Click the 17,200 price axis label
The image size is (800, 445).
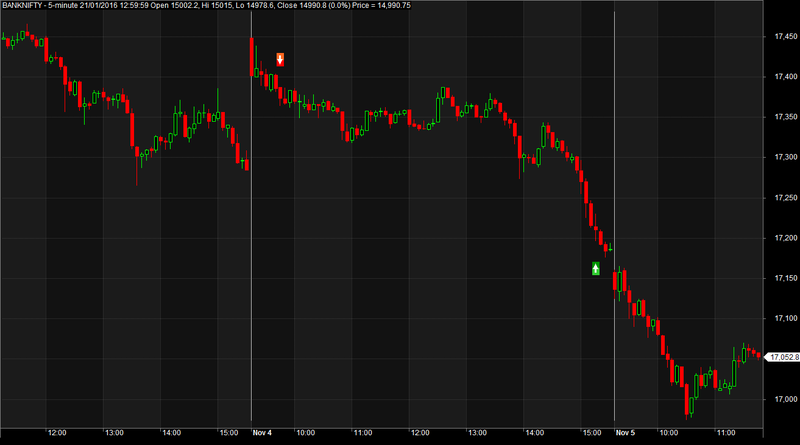(786, 238)
